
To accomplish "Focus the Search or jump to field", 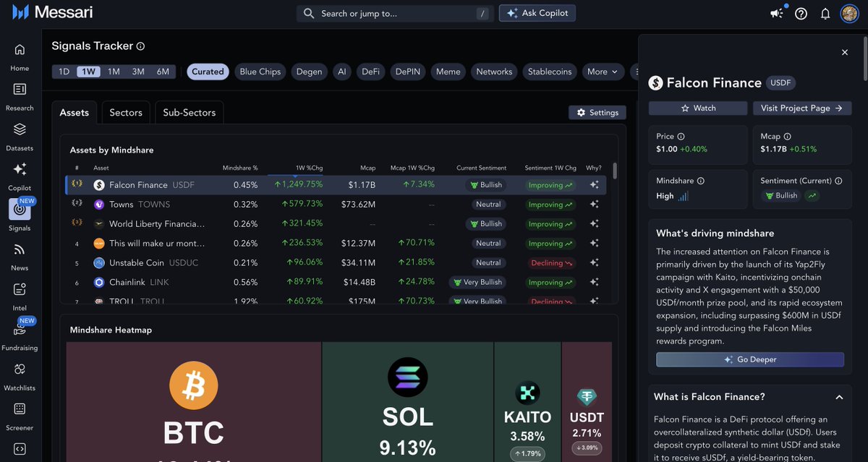I will 396,13.
